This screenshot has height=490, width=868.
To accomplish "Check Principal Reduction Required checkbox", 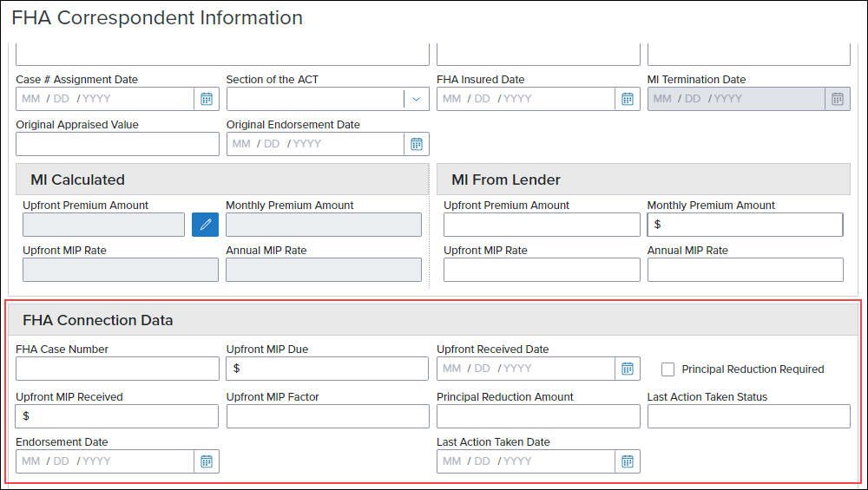I will (668, 369).
